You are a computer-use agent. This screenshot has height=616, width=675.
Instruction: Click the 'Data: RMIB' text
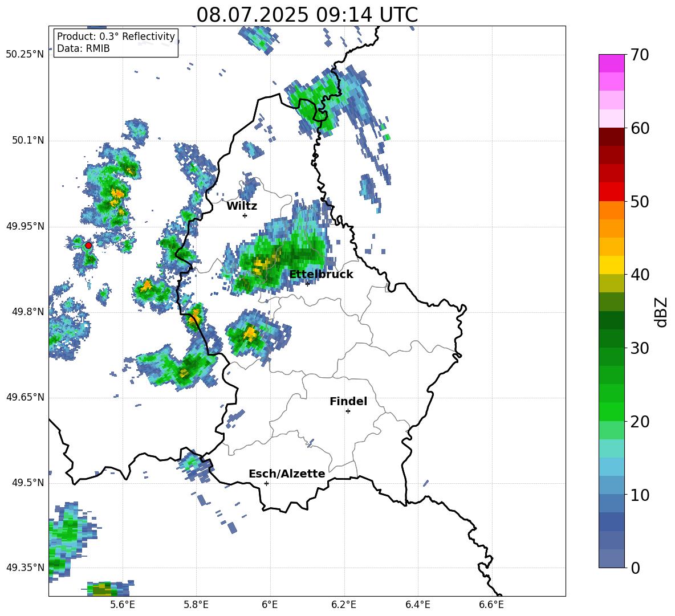click(83, 48)
